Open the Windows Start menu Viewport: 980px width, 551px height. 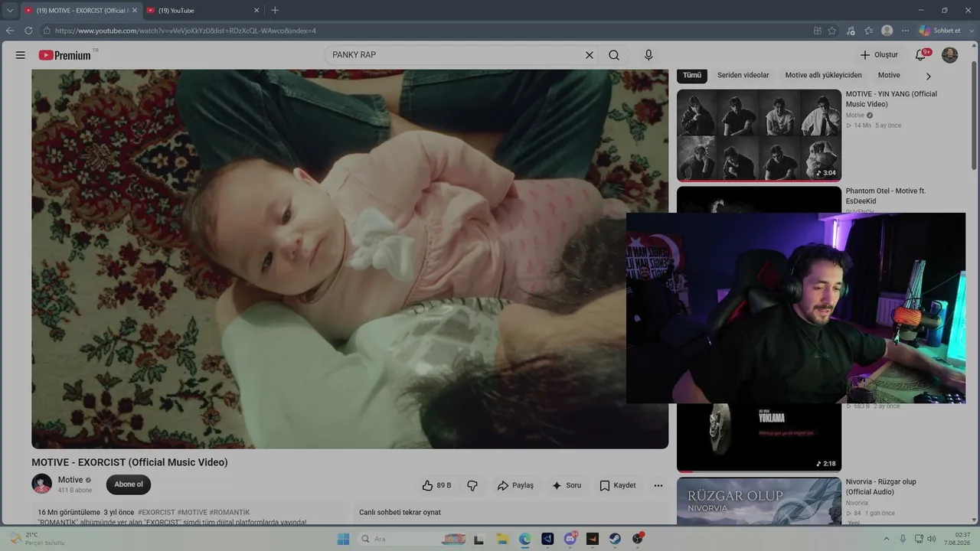(x=342, y=539)
